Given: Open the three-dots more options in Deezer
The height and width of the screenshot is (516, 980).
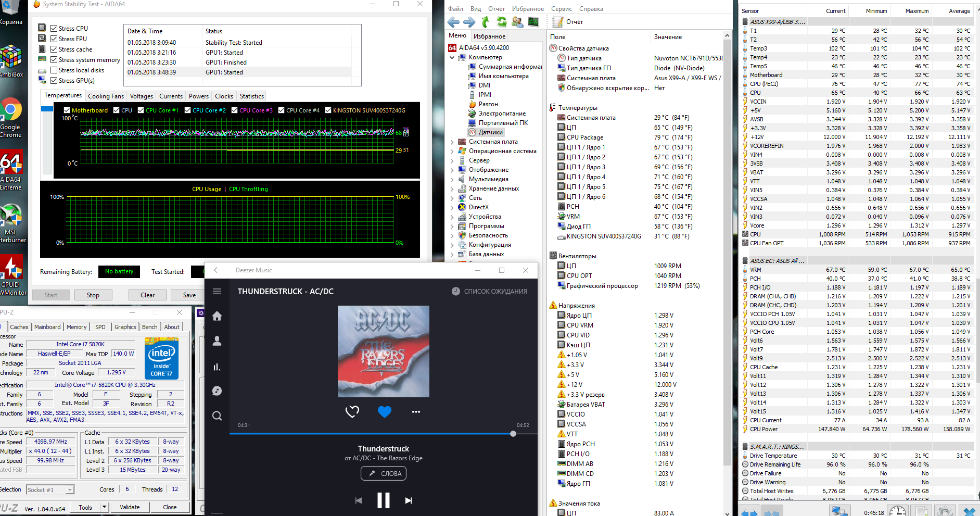Looking at the screenshot, I should pos(416,412).
